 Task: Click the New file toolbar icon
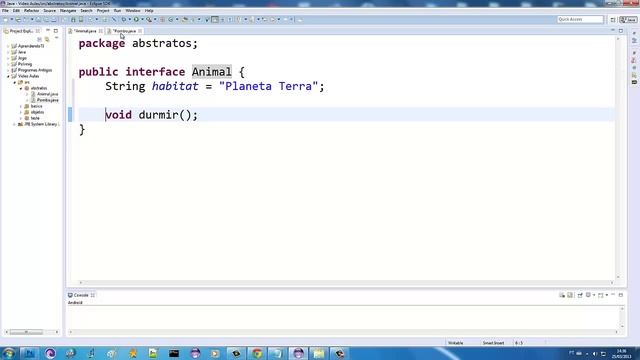pos(5,20)
